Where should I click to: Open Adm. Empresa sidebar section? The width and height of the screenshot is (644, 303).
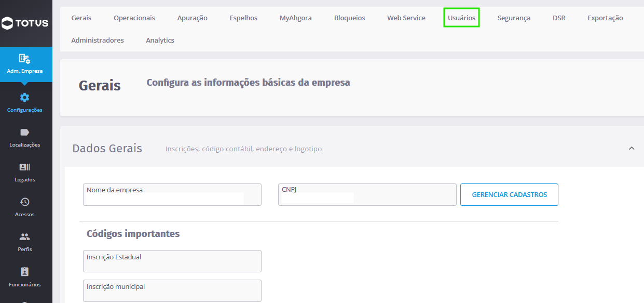pos(26,64)
